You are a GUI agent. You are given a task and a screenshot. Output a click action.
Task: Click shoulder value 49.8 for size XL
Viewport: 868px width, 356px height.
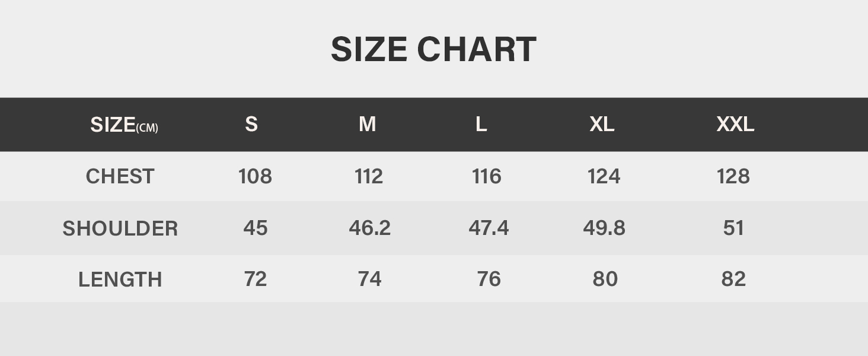point(604,228)
